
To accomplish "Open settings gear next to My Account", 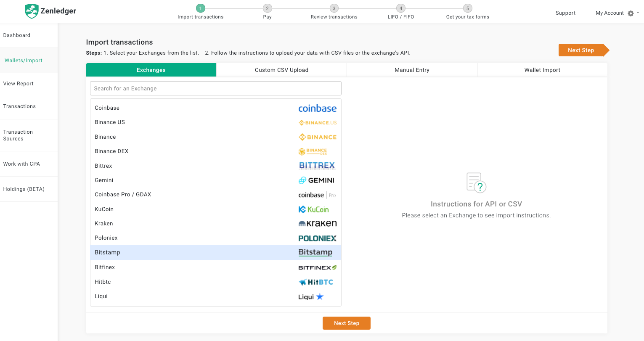I will point(631,13).
